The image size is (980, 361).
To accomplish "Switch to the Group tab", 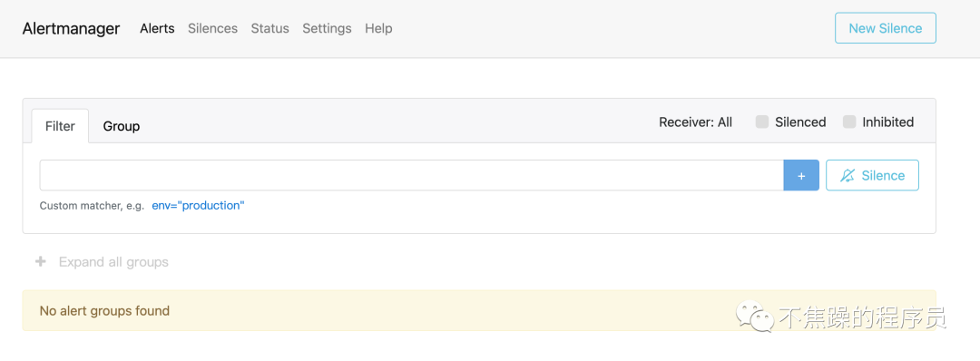I will pos(122,126).
